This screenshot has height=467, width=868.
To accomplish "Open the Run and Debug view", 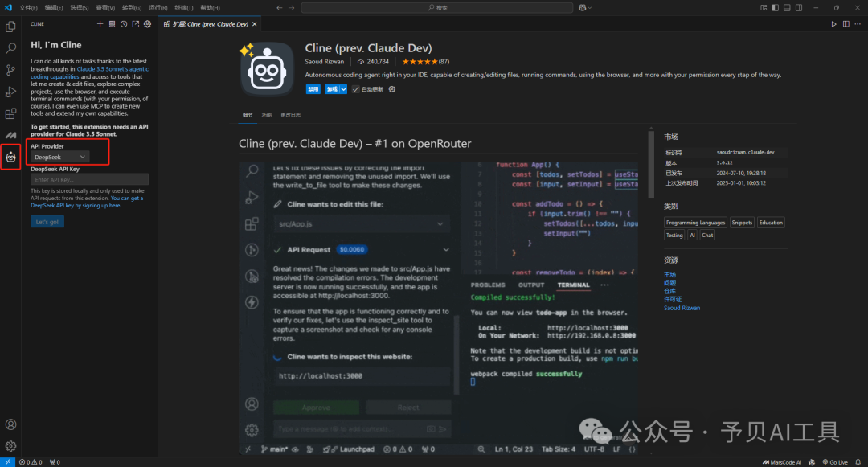I will pos(10,92).
